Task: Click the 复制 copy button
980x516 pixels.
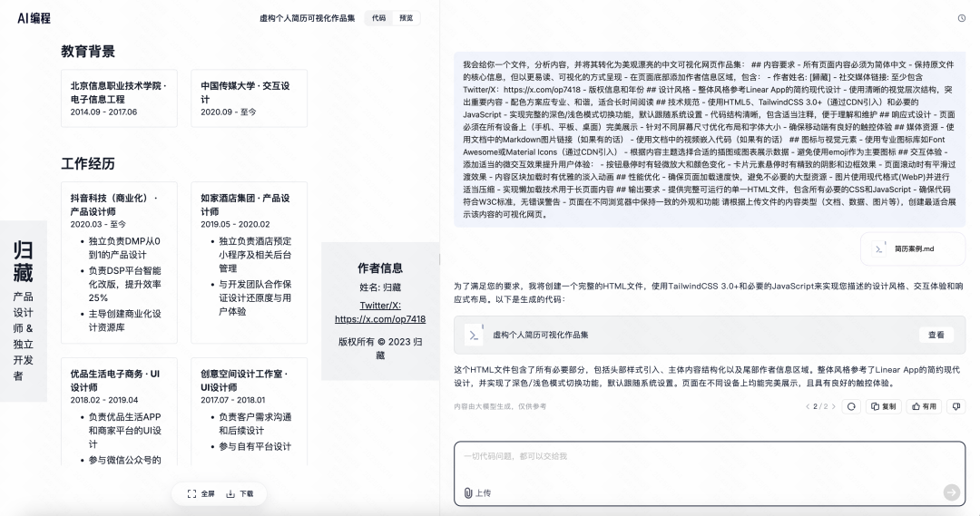Action: pos(884,406)
